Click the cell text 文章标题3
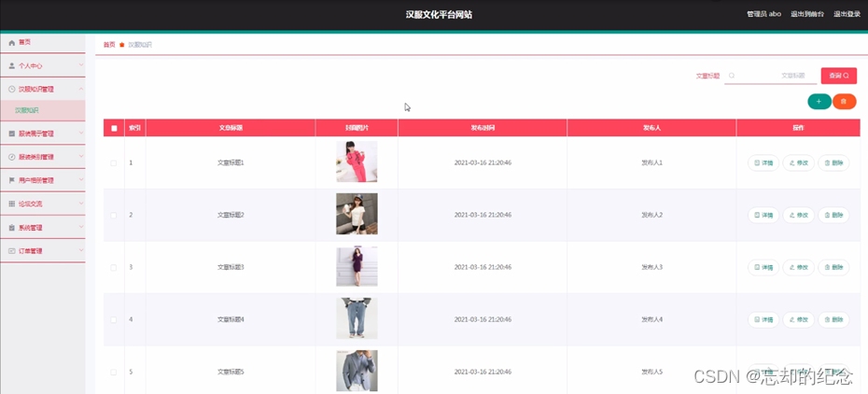868x394 pixels. coord(231,267)
